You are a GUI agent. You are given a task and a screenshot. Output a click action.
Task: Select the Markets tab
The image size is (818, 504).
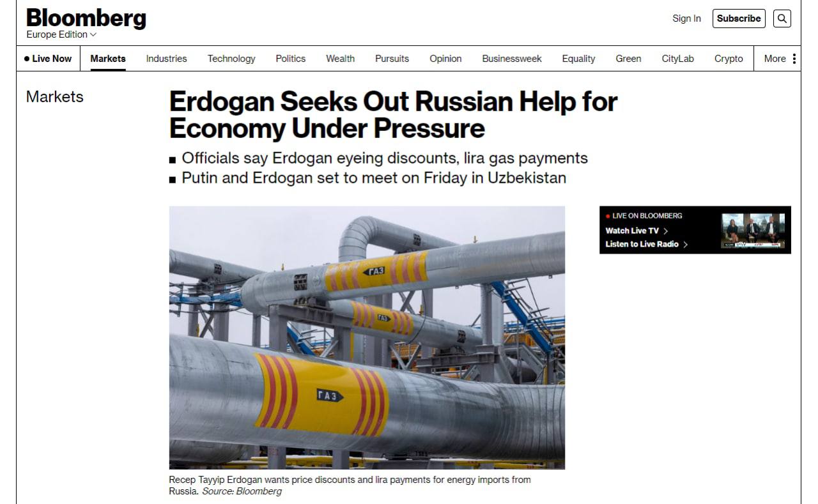108,59
